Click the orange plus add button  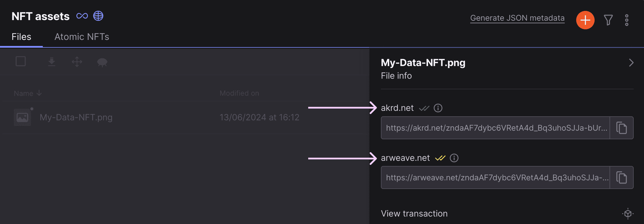(x=585, y=20)
